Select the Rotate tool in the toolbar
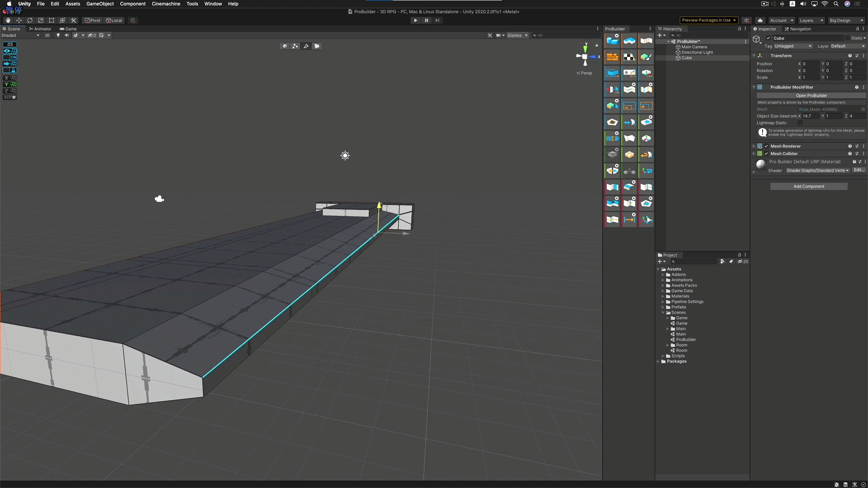 (30, 20)
